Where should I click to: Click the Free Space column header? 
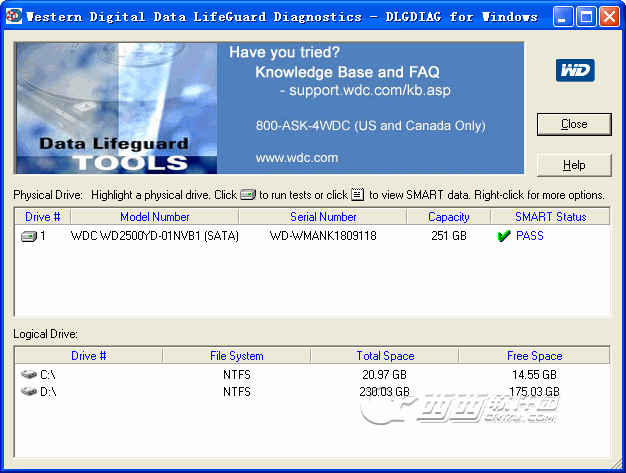pyautogui.click(x=535, y=356)
